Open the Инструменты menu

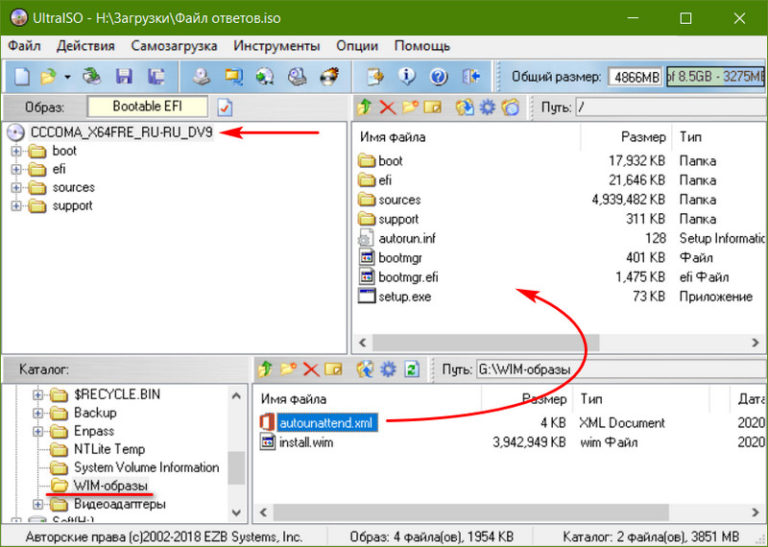[277, 46]
